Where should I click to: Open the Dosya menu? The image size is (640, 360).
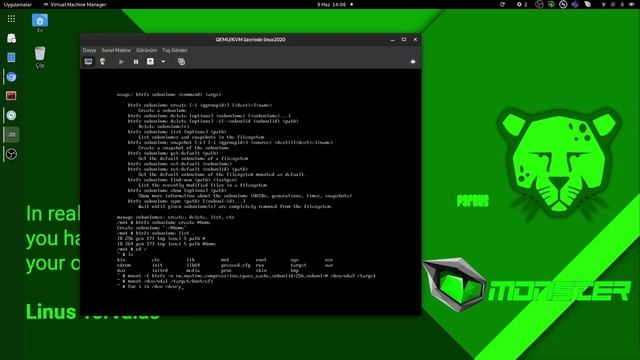89,50
